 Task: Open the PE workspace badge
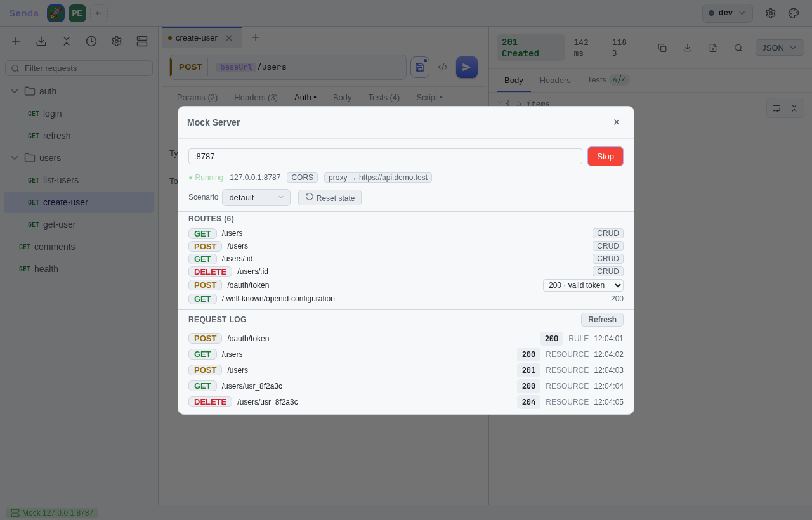(x=77, y=13)
